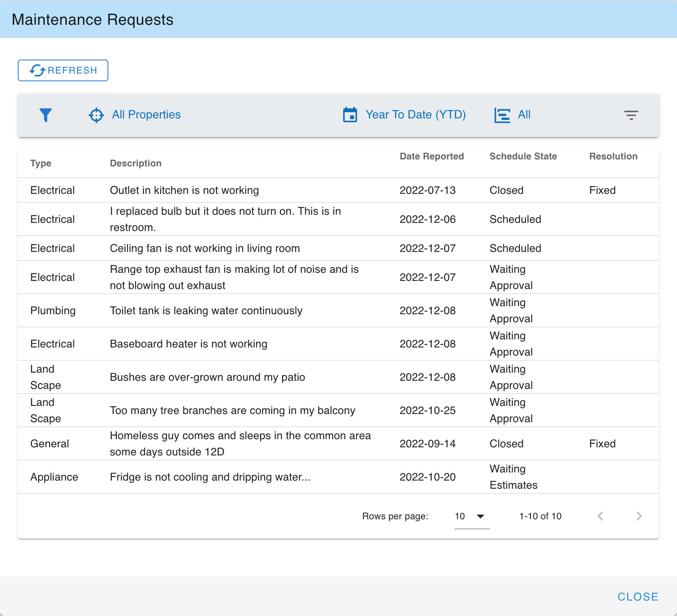Click Fixed resolution in the Outlet row

tap(602, 190)
